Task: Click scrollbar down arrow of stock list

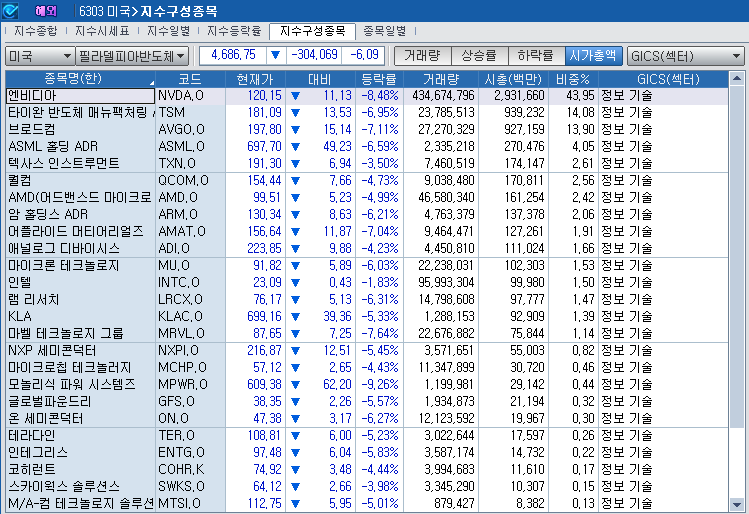Action: coord(737,504)
